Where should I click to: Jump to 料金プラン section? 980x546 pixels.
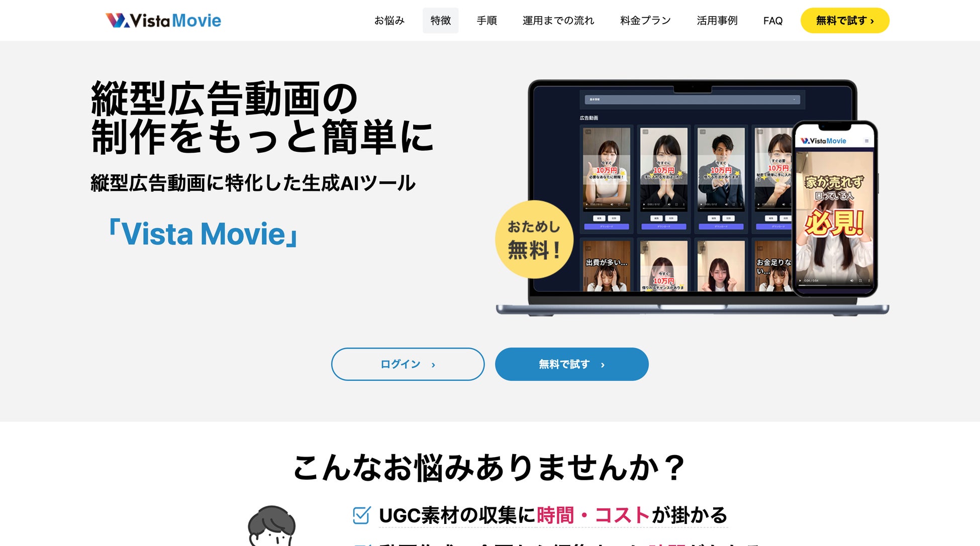coord(645,21)
